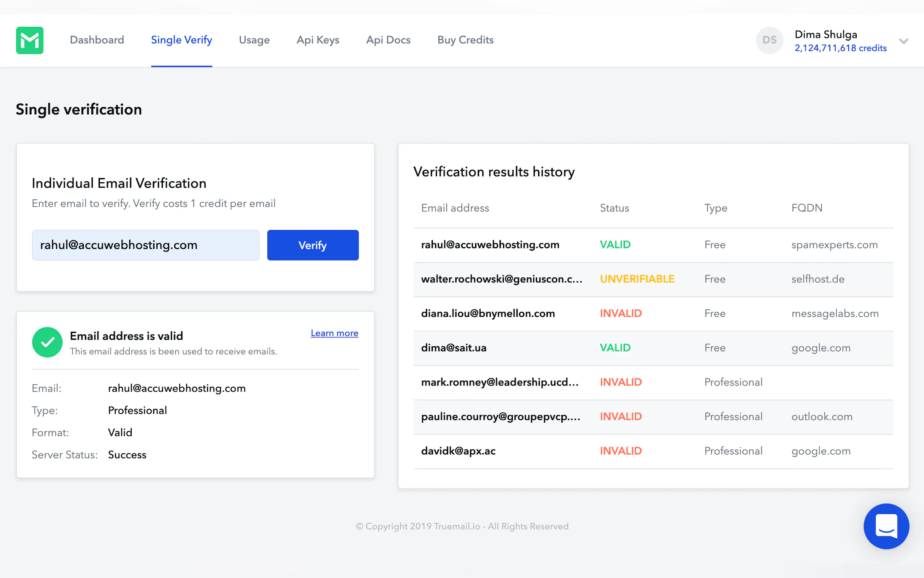Click the DS user avatar
Image resolution: width=924 pixels, height=578 pixels.
click(769, 40)
